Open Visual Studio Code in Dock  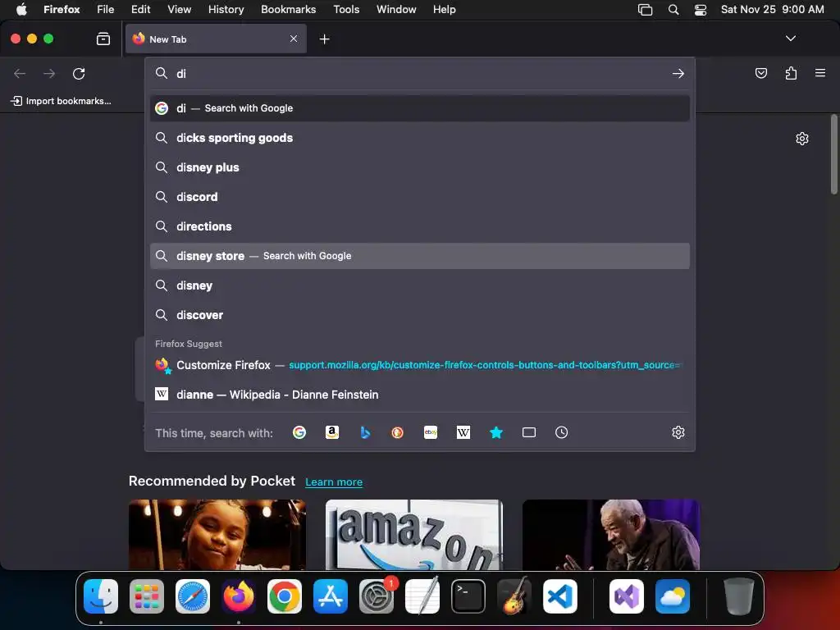(559, 596)
